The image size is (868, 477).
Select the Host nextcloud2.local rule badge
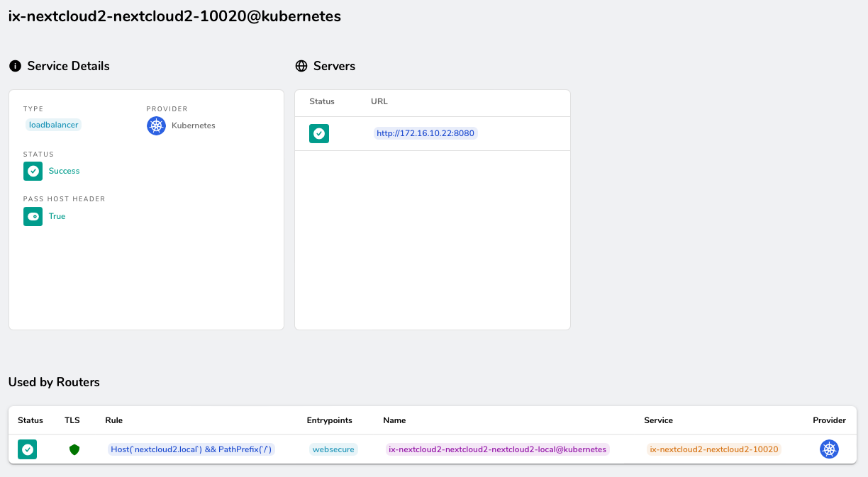pyautogui.click(x=191, y=449)
